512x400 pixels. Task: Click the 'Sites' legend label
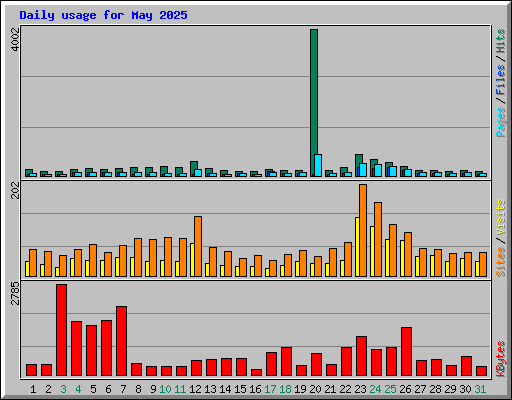coord(500,262)
